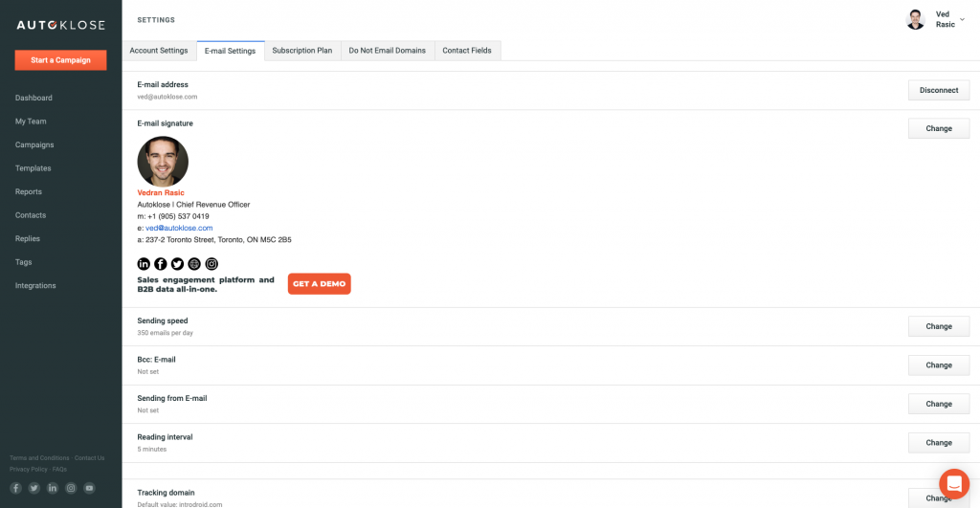Open the Contact Fields tab
Image resolution: width=980 pixels, height=508 pixels.
click(x=467, y=51)
